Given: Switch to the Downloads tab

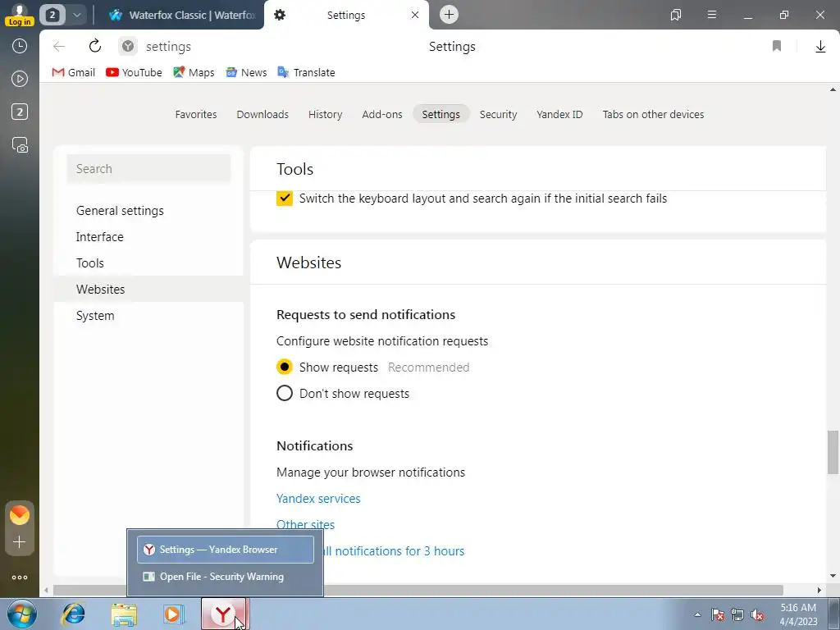Looking at the screenshot, I should [262, 114].
